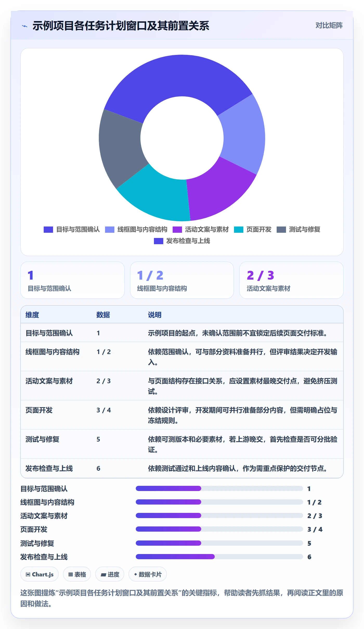
Task: Open the card showing value 1
Action: click(73, 280)
